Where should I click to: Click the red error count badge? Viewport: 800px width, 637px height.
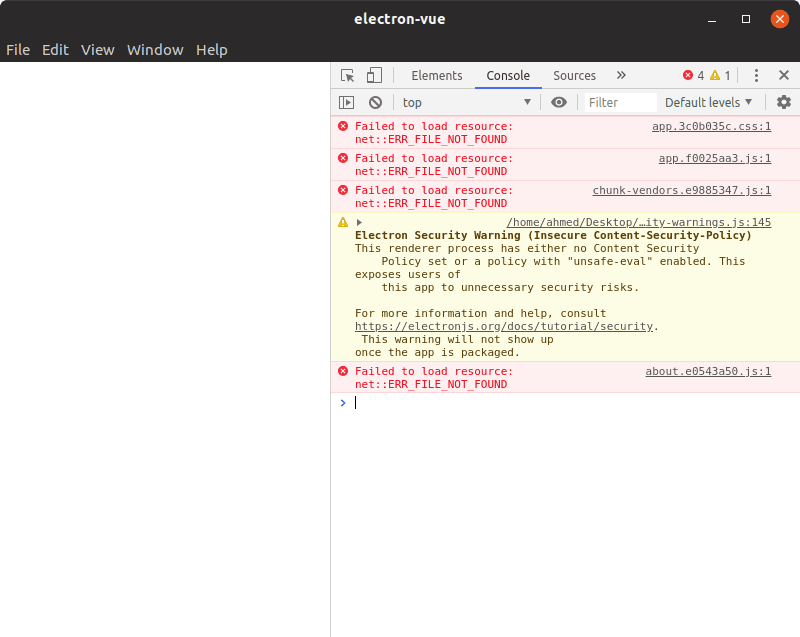[693, 75]
